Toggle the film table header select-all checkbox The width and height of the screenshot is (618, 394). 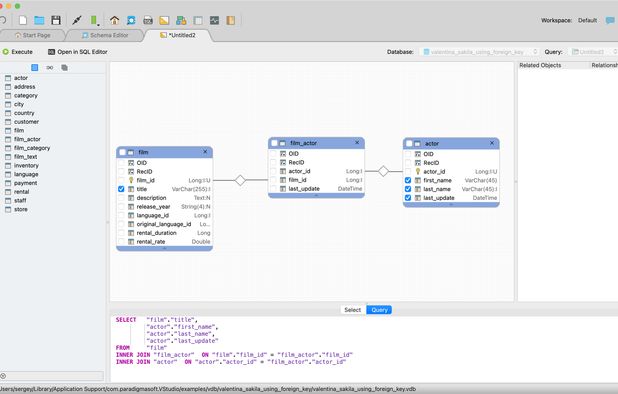tap(122, 152)
